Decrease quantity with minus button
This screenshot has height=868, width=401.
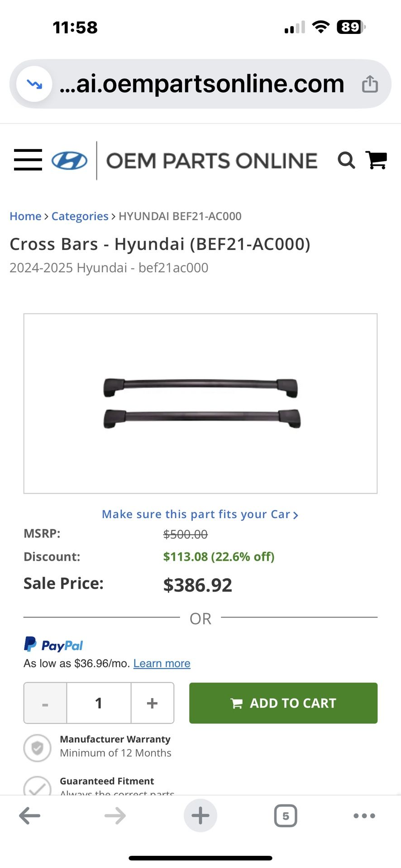[45, 703]
